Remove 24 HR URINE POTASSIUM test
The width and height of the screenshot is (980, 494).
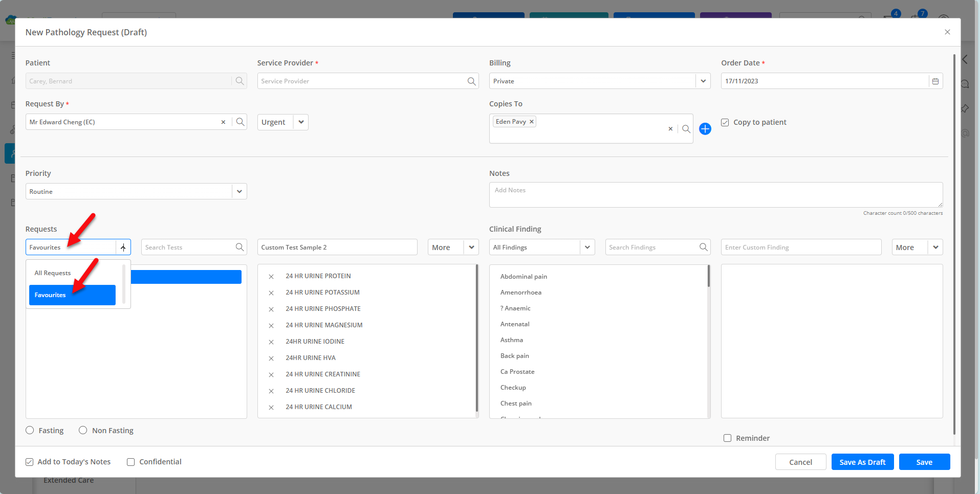[x=271, y=293]
